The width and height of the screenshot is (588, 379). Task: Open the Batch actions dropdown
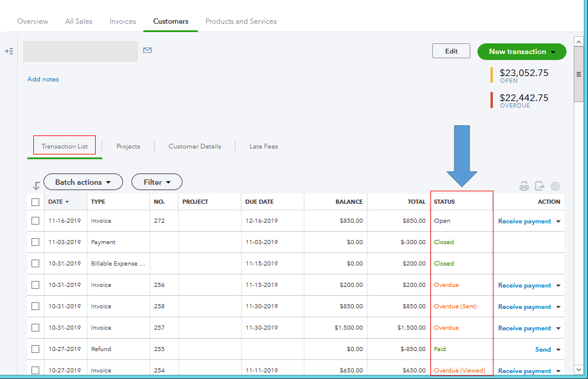pyautogui.click(x=83, y=182)
